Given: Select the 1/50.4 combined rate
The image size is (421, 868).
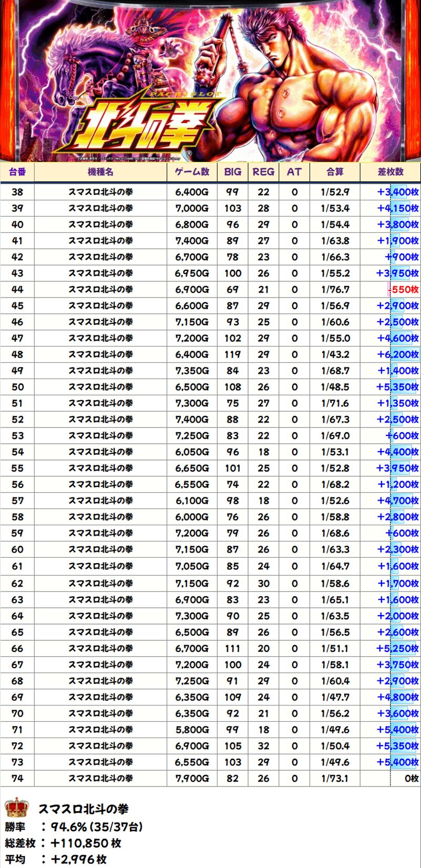Looking at the screenshot, I should coord(335,746).
